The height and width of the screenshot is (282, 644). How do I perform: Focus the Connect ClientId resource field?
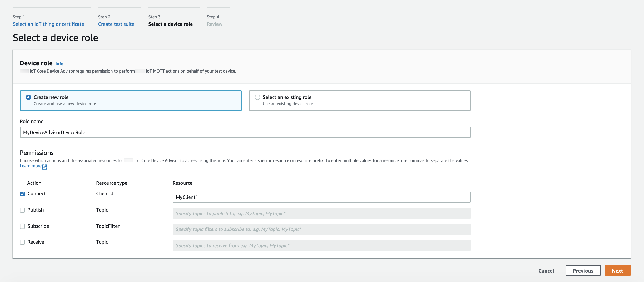321,197
